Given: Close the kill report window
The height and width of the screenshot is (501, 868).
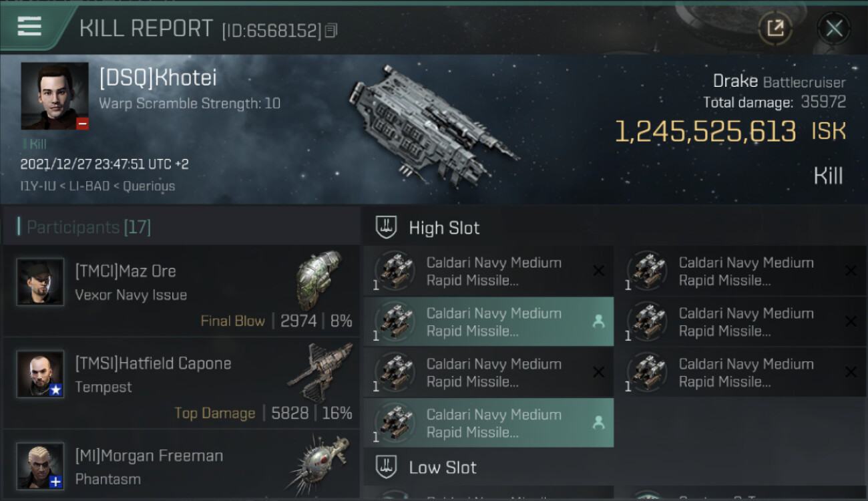Looking at the screenshot, I should [x=834, y=28].
